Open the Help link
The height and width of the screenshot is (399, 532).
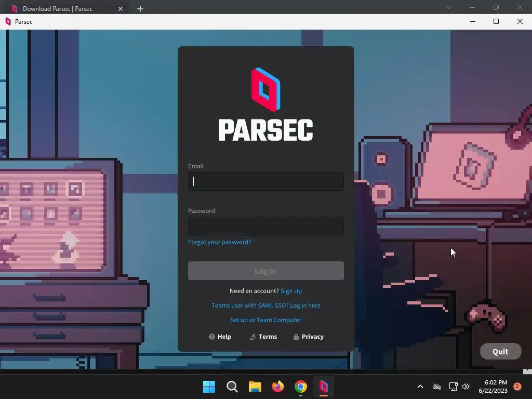[220, 337]
